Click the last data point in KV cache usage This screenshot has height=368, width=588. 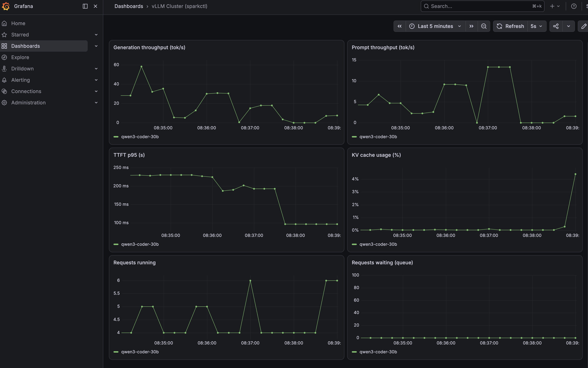click(575, 174)
